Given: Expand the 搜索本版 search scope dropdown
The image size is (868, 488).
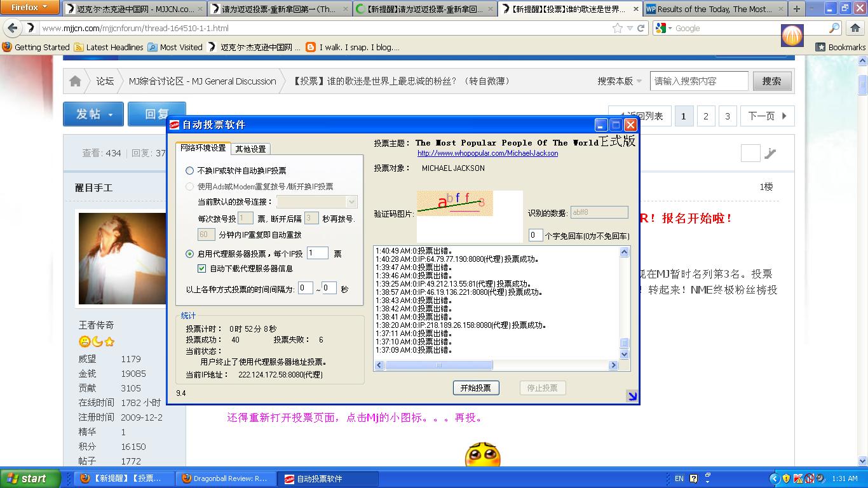Looking at the screenshot, I should [620, 81].
